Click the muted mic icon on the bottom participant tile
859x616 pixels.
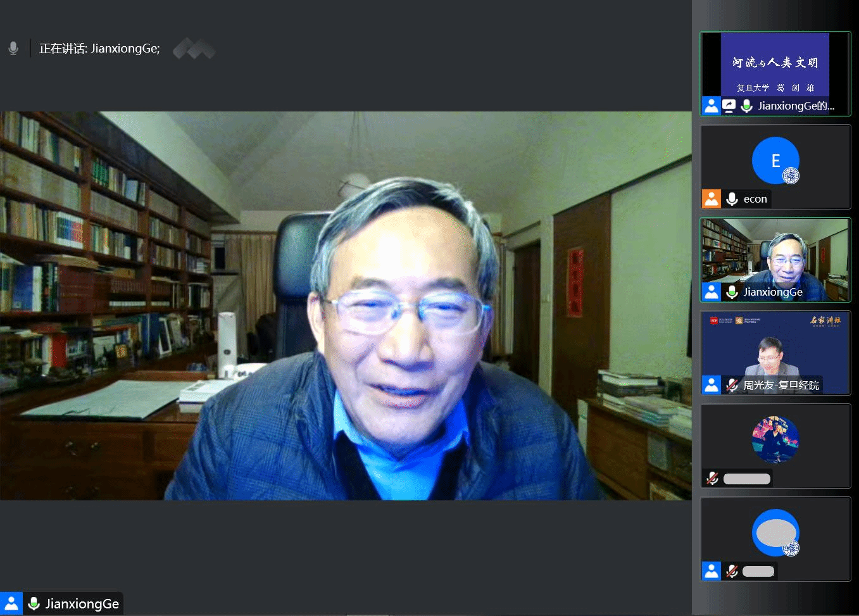tap(732, 571)
